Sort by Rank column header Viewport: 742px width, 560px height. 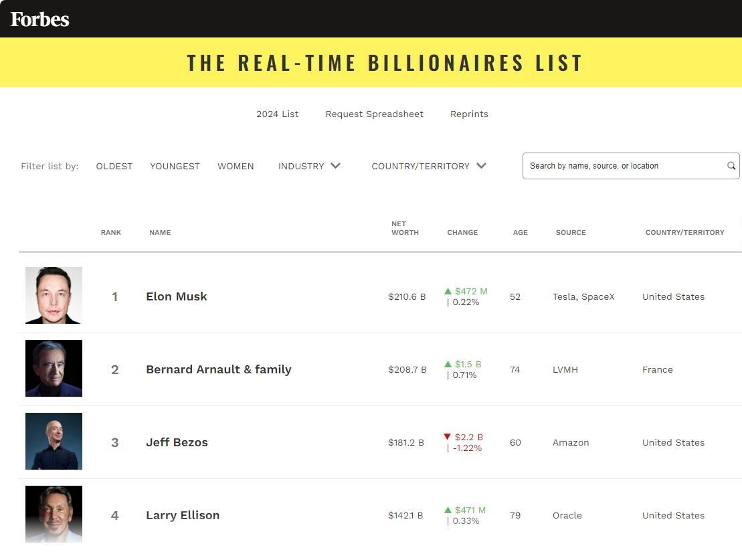pyautogui.click(x=111, y=232)
